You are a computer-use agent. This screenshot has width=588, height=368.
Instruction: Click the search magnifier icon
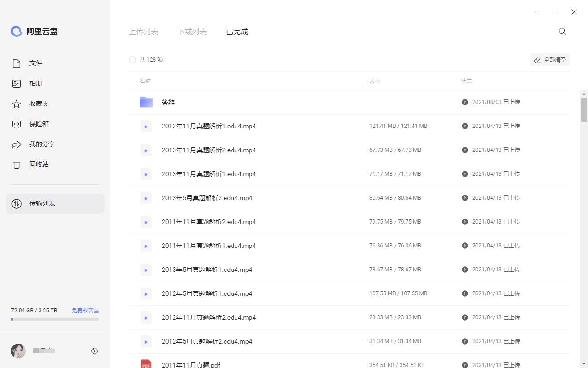click(x=562, y=32)
